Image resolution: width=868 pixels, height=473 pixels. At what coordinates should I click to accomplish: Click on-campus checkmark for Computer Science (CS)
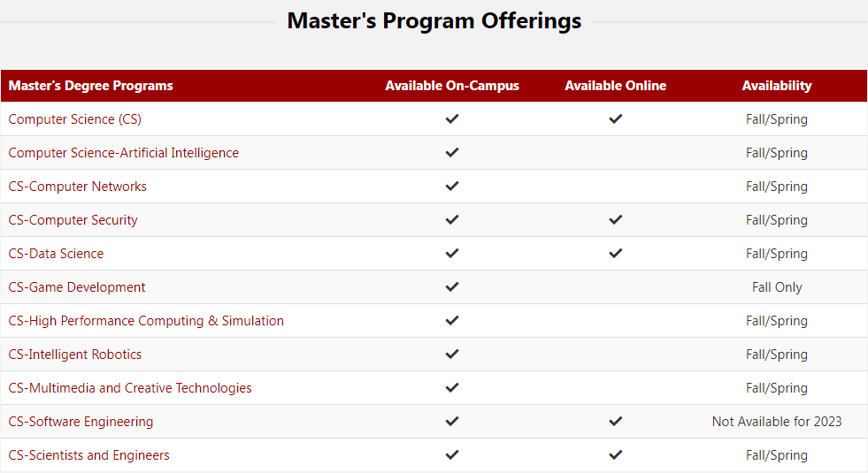pos(452,118)
